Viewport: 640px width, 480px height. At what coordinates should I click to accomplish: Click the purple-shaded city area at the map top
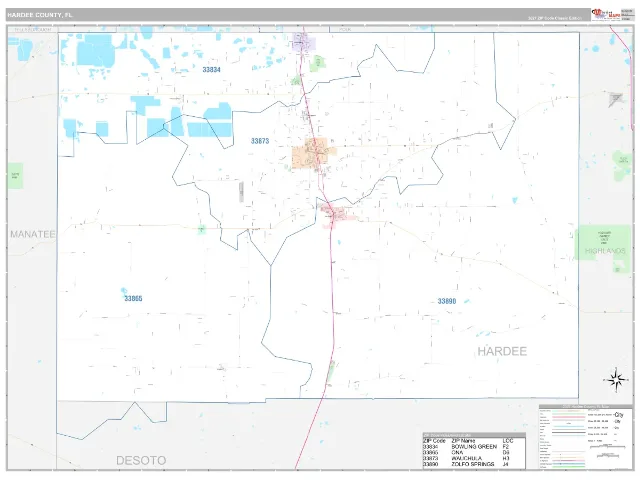(304, 42)
